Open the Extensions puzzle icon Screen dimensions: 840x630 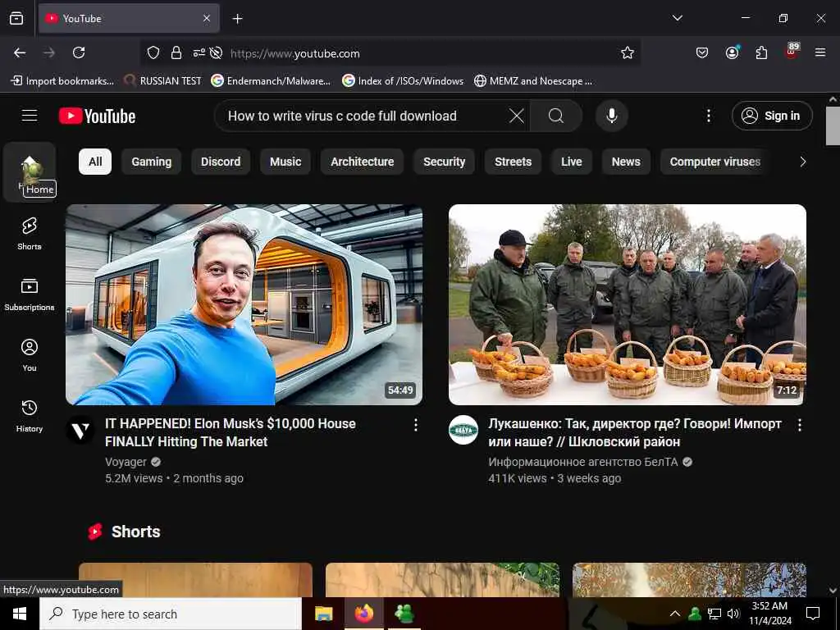[761, 52]
